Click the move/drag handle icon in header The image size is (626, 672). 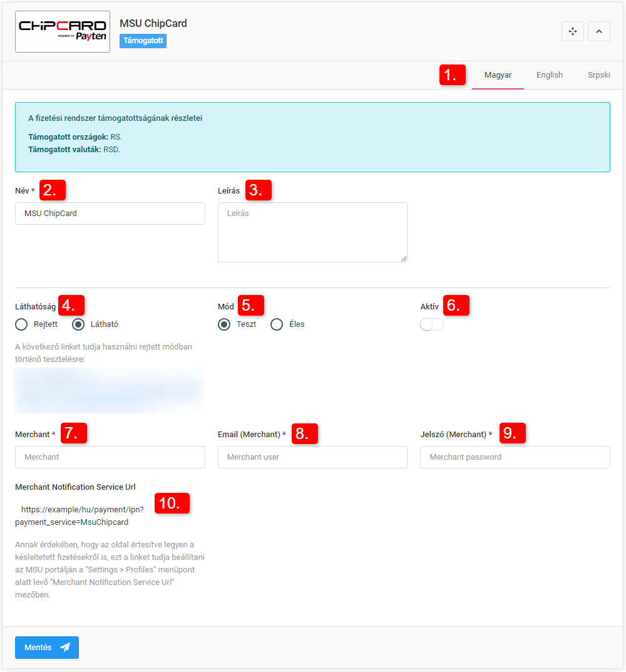tap(572, 31)
